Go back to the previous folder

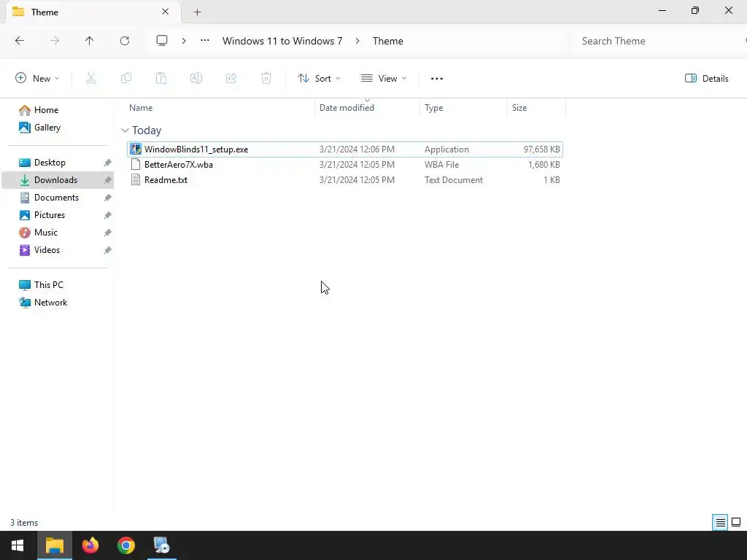(x=20, y=41)
